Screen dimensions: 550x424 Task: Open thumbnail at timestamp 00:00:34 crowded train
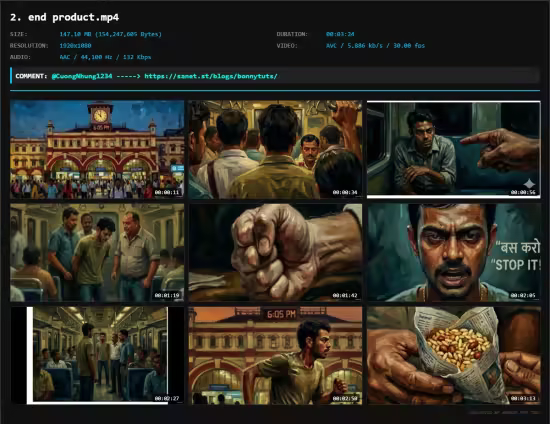275,149
